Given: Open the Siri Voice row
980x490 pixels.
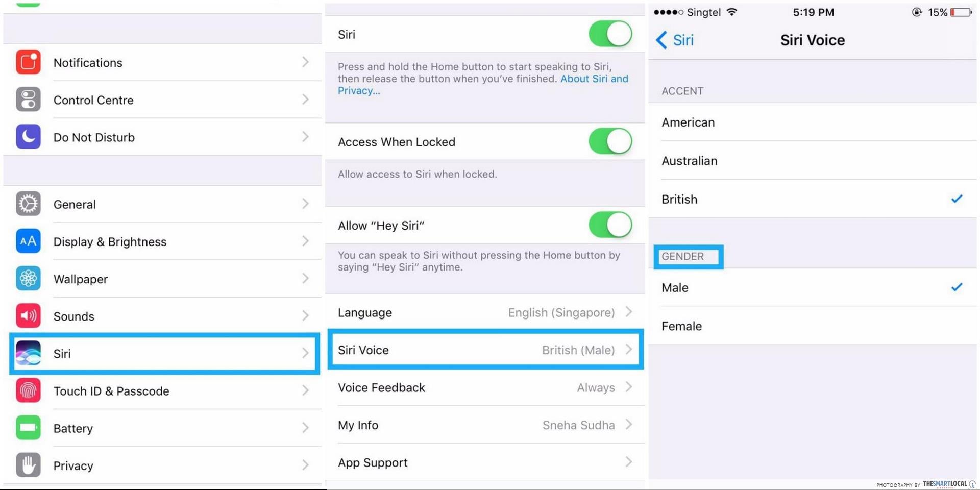Looking at the screenshot, I should [x=485, y=350].
